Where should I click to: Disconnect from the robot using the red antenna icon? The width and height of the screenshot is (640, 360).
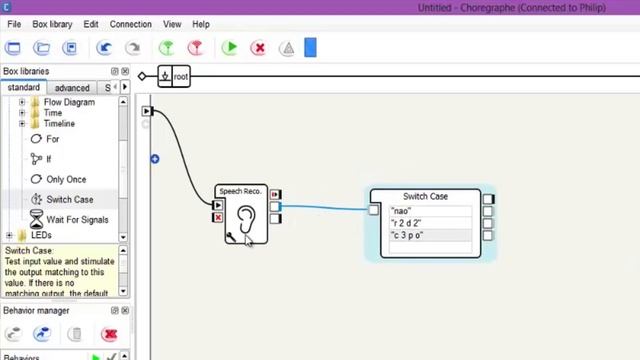coord(196,48)
